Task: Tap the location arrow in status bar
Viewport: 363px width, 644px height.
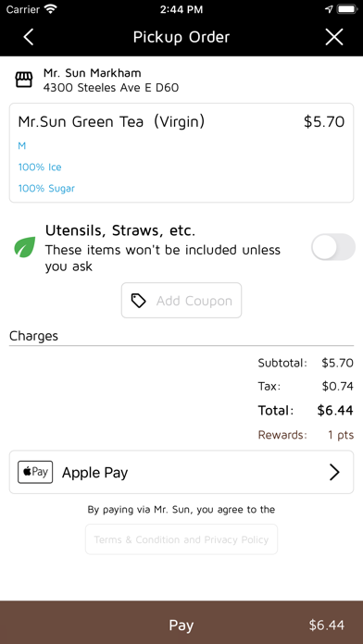Action: (329, 9)
